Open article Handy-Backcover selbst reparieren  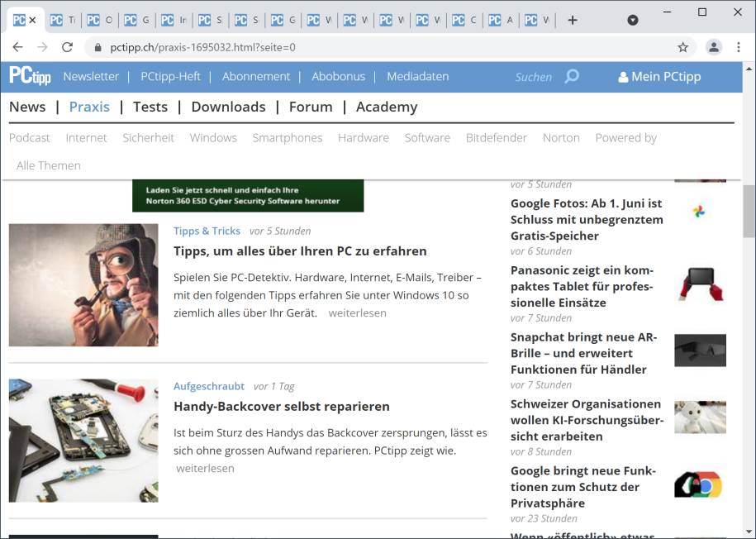[282, 406]
